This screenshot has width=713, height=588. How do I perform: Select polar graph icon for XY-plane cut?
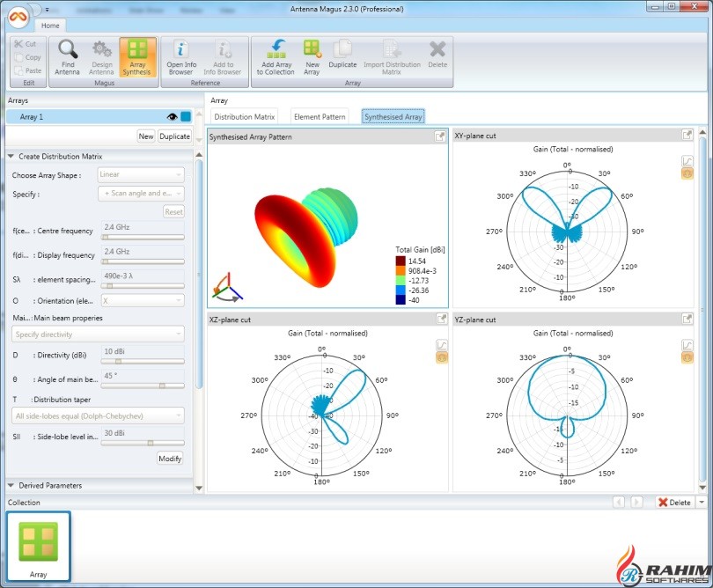pos(687,173)
